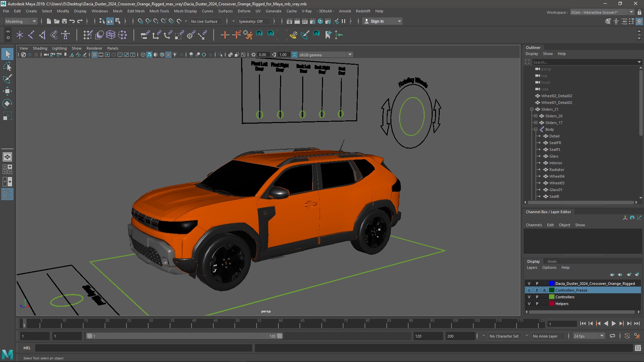Open the viewport Shading menu
Image resolution: width=644 pixels, height=362 pixels.
[40, 48]
